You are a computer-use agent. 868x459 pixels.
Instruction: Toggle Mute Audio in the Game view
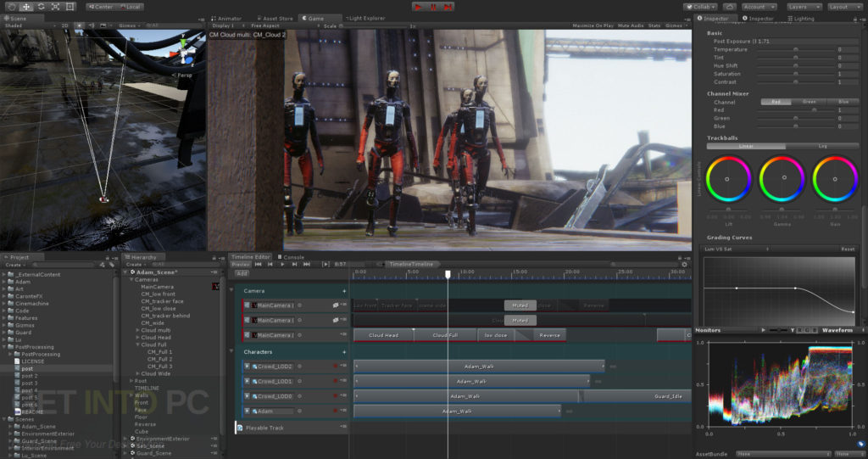click(630, 25)
